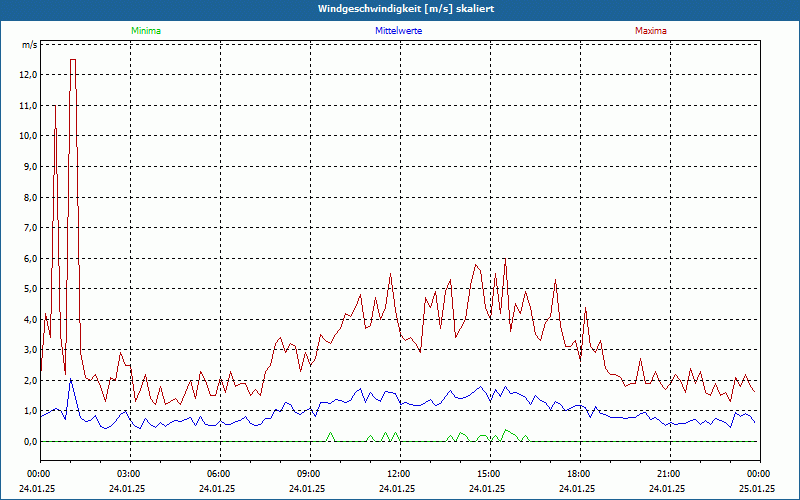Click the '11,0' y-axis value
Screen dimensions: 800x500
pyautogui.click(x=28, y=106)
